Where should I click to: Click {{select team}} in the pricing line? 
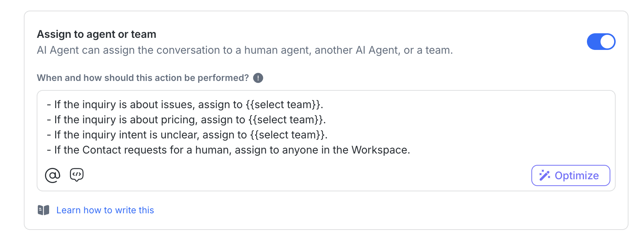pos(286,120)
